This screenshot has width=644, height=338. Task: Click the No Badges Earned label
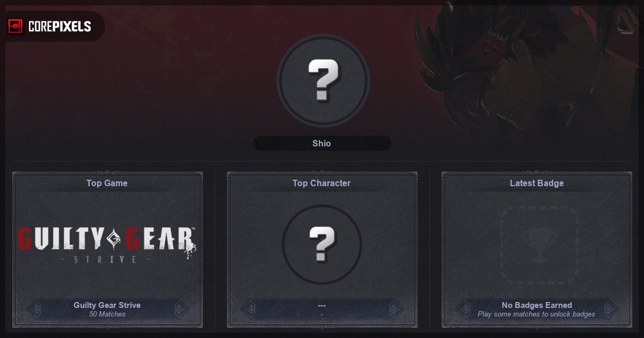click(537, 305)
